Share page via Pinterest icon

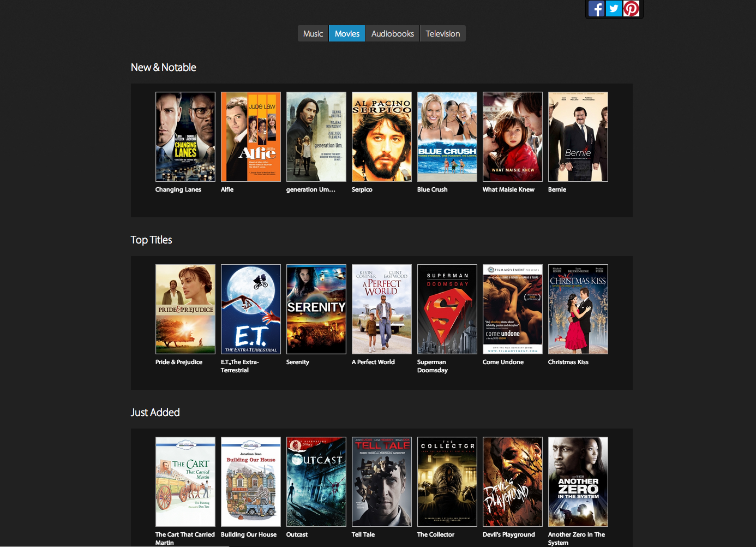pos(631,9)
